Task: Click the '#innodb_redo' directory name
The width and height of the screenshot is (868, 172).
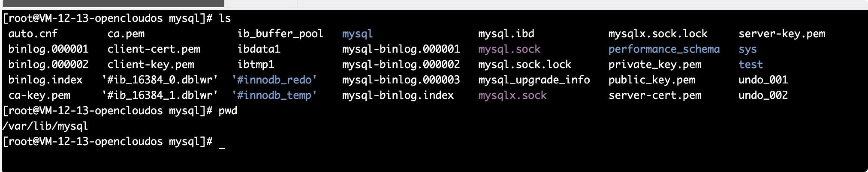Action: [x=274, y=80]
